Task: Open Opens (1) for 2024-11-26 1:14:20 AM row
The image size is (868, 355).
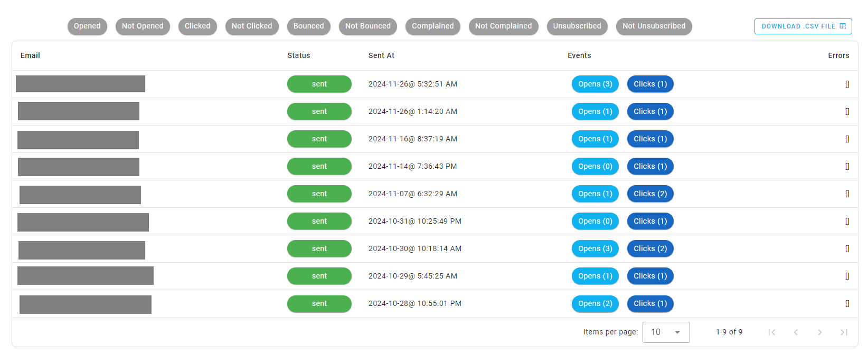Action: click(x=595, y=111)
